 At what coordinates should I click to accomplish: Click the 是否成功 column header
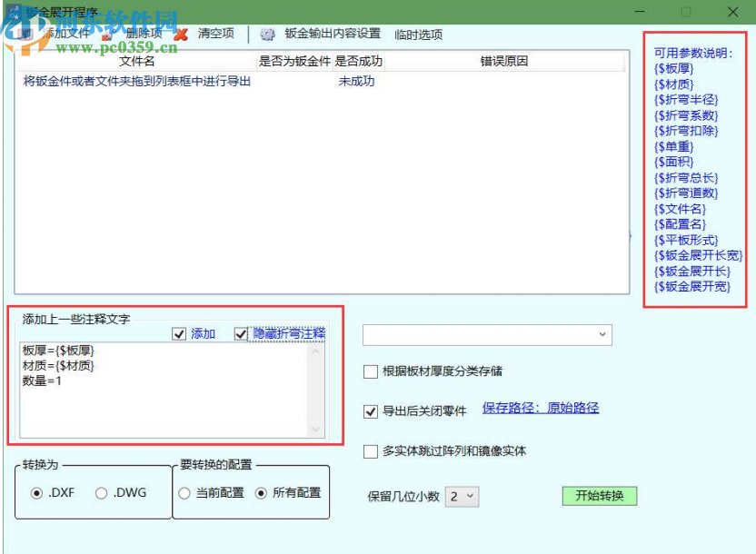pos(359,61)
